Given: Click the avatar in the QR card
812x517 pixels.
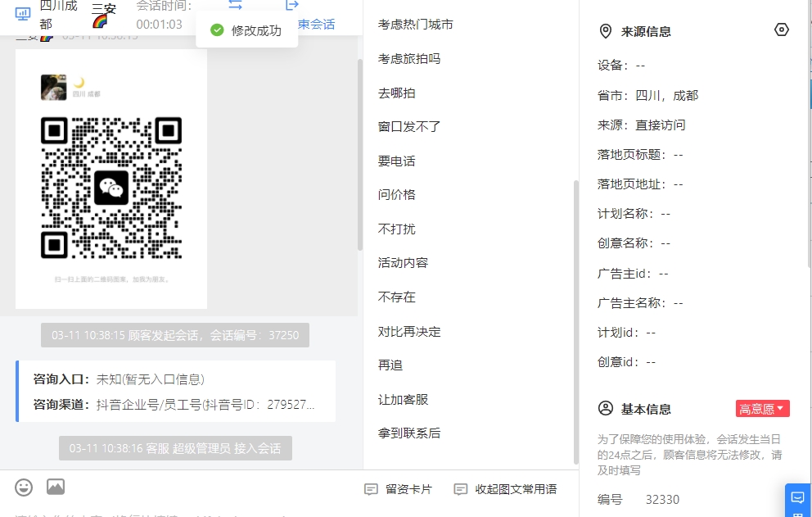Looking at the screenshot, I should (54, 87).
